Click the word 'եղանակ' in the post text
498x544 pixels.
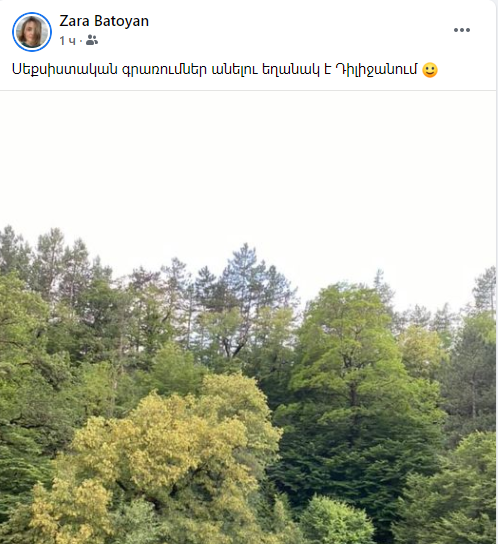coord(290,70)
